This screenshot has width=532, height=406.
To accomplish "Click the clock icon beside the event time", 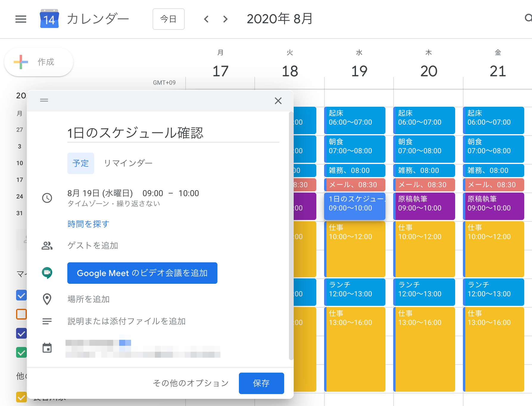I will (47, 198).
